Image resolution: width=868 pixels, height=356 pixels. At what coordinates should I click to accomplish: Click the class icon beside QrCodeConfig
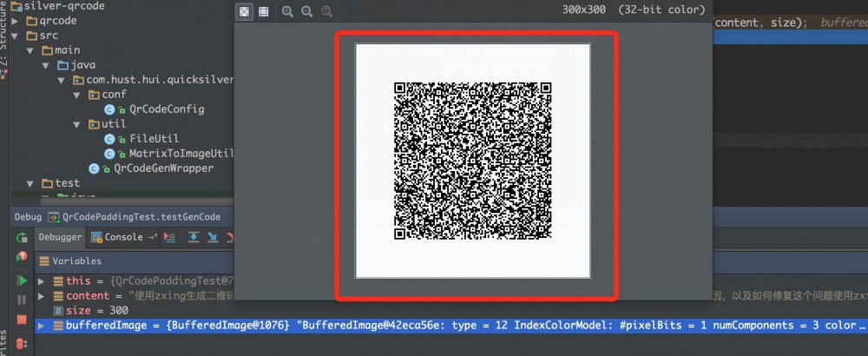click(x=109, y=109)
